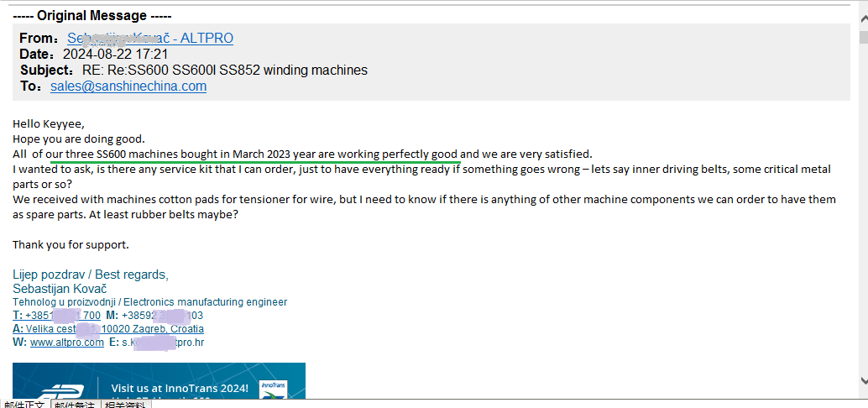The image size is (868, 408).
Task: Click the scrollbar down arrow
Action: pyautogui.click(x=863, y=381)
